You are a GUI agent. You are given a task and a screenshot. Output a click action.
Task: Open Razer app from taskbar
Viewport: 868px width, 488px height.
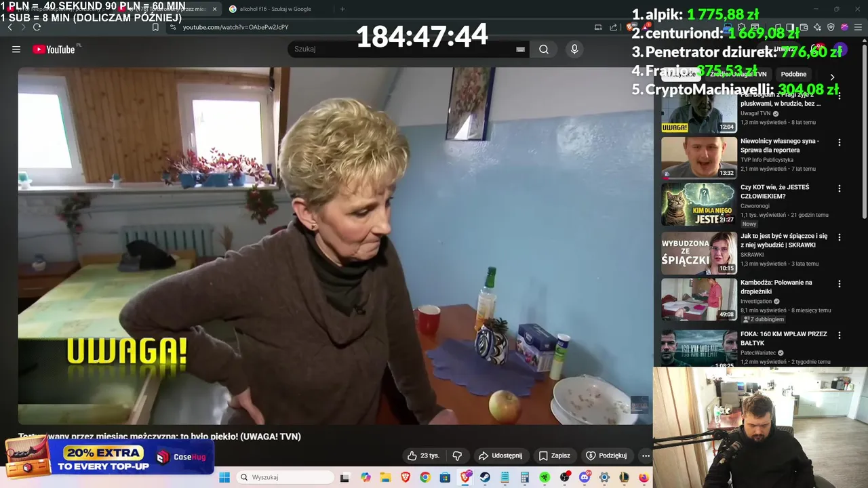[545, 478]
